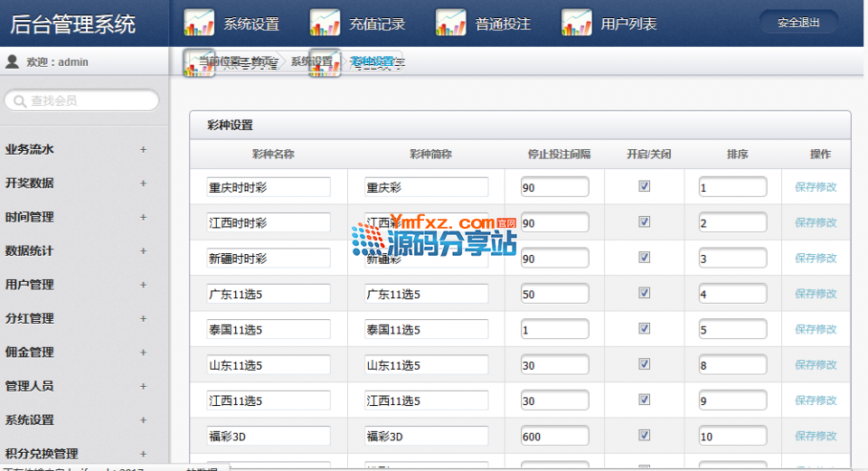Click the stop-interval field showing 600
Image resolution: width=868 pixels, height=471 pixels.
[554, 437]
